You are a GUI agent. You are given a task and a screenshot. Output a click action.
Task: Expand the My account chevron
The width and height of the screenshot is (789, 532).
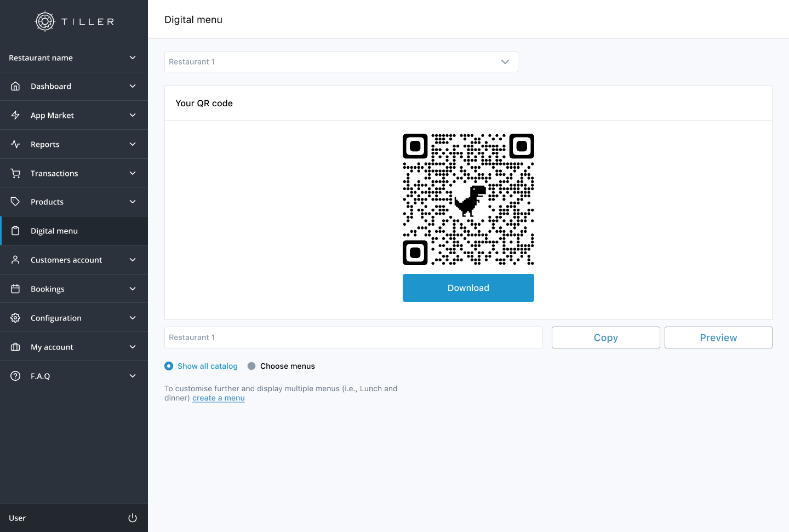coord(133,347)
